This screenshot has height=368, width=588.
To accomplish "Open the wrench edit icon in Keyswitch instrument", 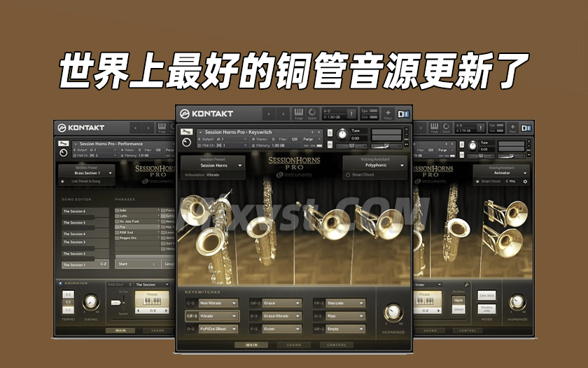I will [x=185, y=131].
